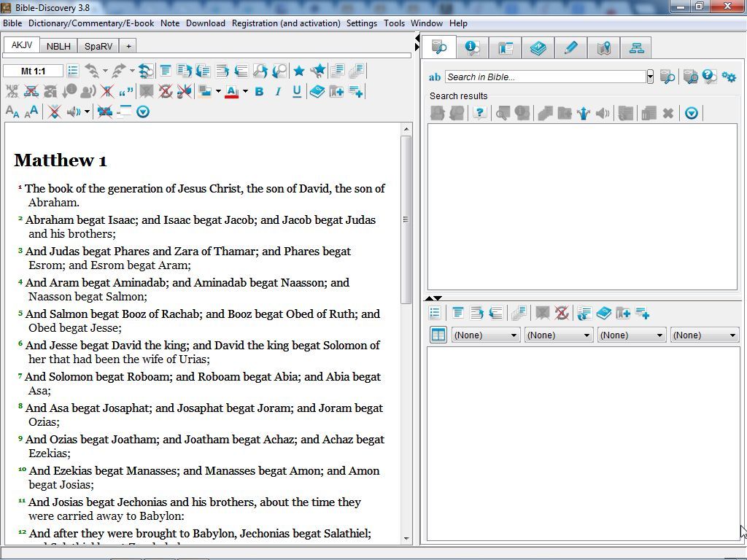
Task: Click the Italic formatting button
Action: pyautogui.click(x=278, y=91)
